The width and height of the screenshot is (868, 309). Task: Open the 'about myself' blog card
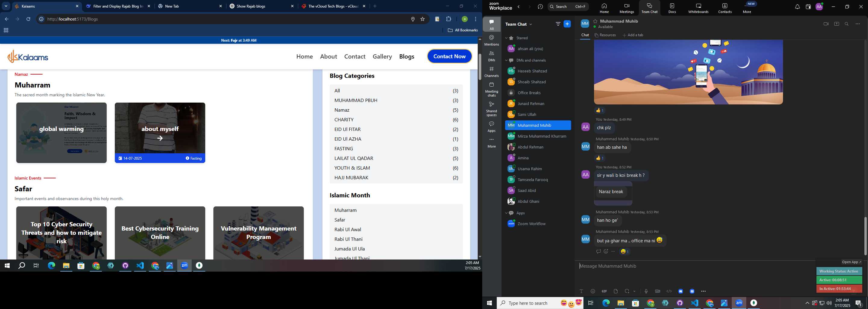pyautogui.click(x=160, y=132)
